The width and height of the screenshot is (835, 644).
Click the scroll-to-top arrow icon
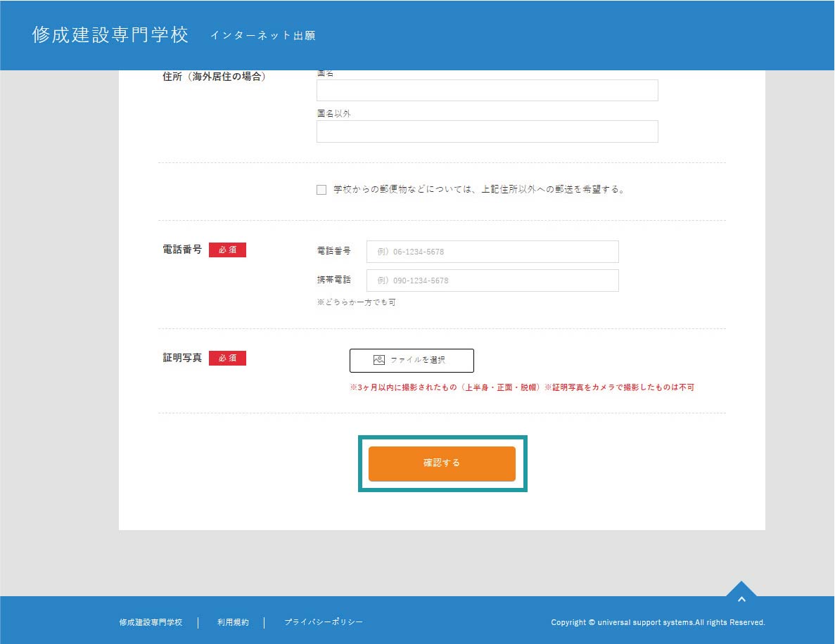pos(741,598)
